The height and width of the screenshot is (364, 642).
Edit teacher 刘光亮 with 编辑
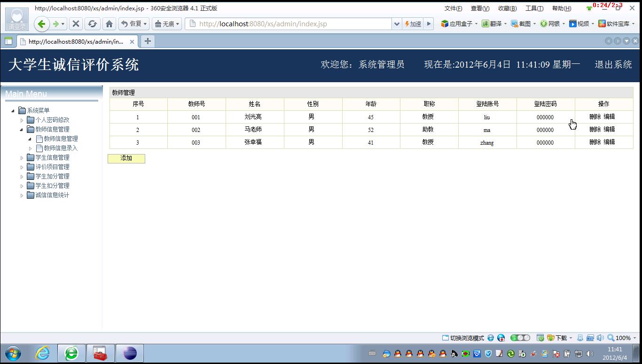click(609, 116)
